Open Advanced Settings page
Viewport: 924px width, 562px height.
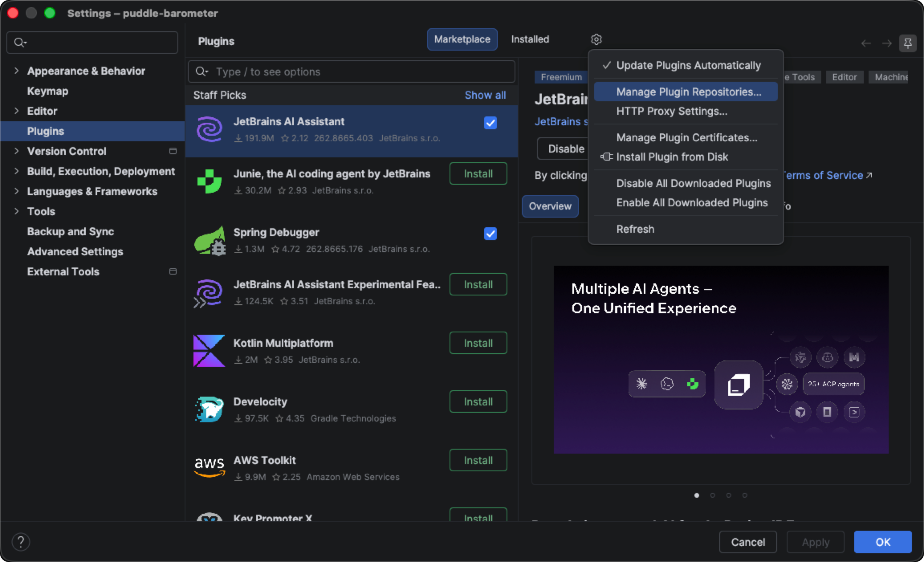pos(92,252)
